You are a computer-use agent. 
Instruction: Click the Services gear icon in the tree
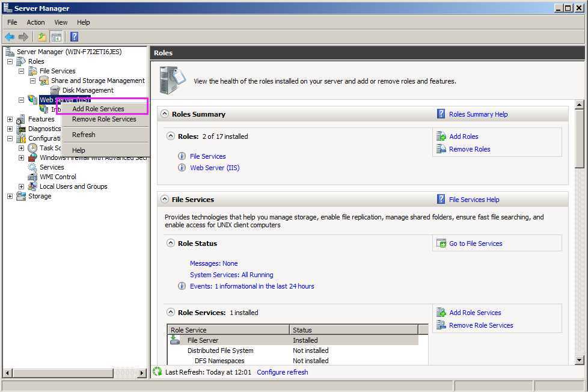(x=32, y=167)
